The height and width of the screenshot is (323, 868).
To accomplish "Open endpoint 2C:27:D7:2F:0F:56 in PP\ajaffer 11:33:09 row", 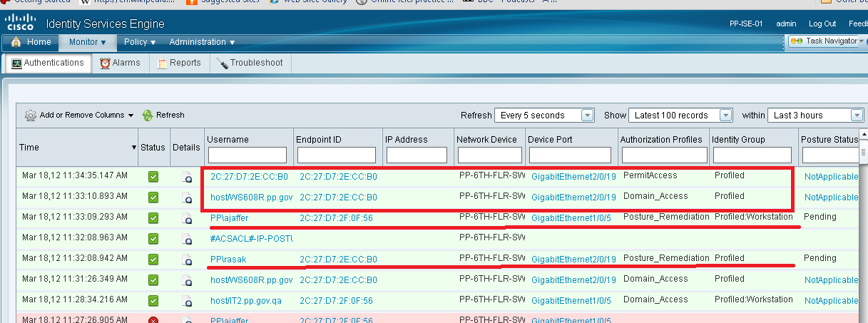I will tap(337, 218).
